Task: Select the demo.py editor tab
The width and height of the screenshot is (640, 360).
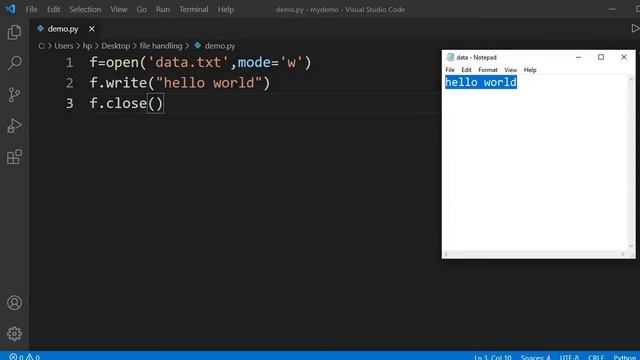Action: (x=63, y=29)
